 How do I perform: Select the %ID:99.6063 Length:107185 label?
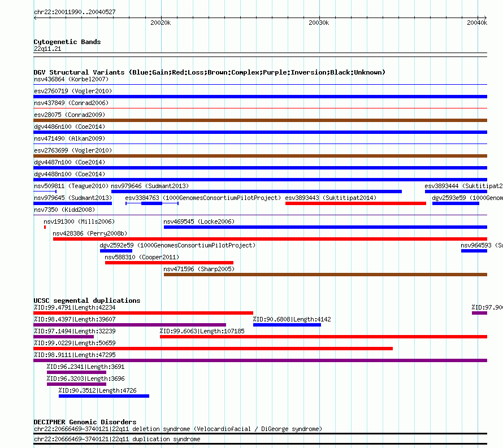202,331
